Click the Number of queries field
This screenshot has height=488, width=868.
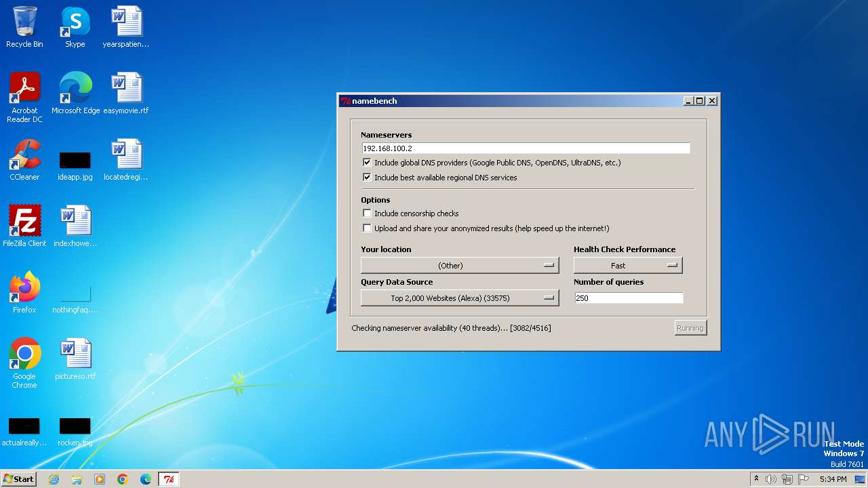click(629, 298)
